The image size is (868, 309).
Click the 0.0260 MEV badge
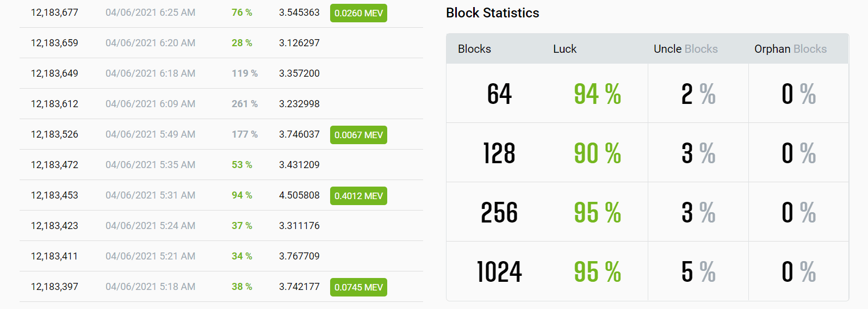(358, 13)
